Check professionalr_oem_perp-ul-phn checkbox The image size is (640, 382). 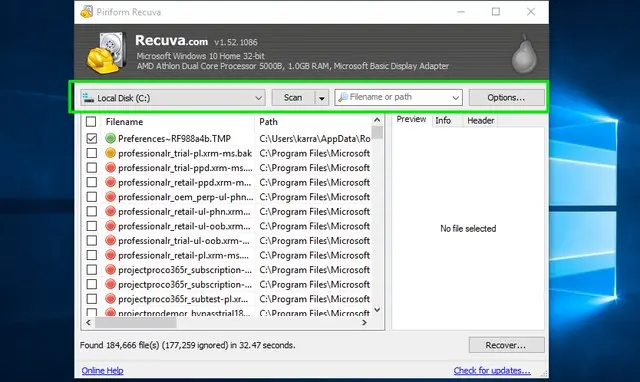(92, 197)
